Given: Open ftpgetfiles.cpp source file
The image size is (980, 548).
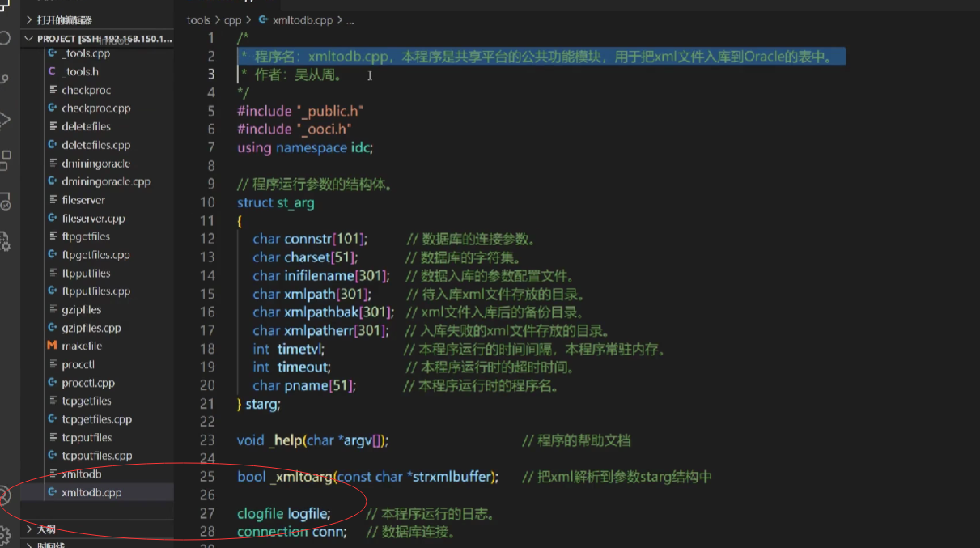Looking at the screenshot, I should 95,255.
